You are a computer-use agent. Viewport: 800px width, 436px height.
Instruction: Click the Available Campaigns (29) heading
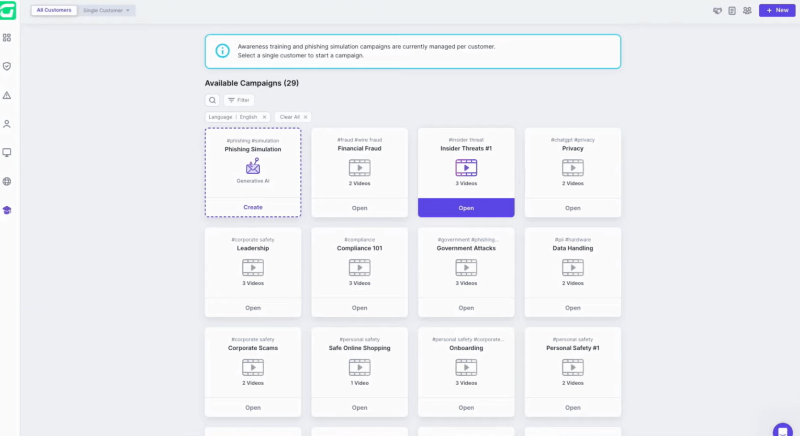coord(252,83)
